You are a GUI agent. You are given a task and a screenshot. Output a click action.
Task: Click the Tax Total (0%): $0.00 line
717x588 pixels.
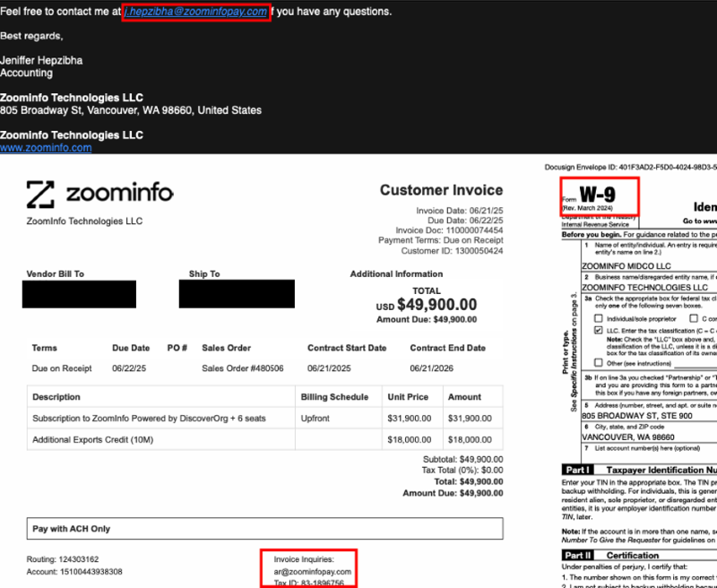[x=462, y=470]
